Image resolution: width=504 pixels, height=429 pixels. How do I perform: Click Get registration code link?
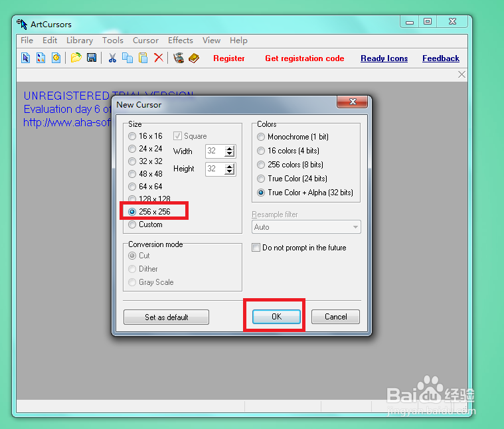pyautogui.click(x=304, y=58)
